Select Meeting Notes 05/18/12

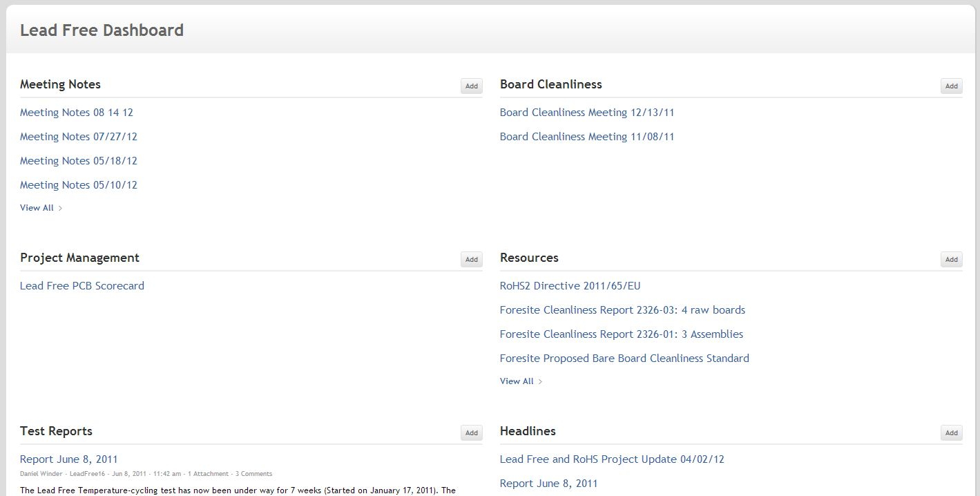point(78,161)
